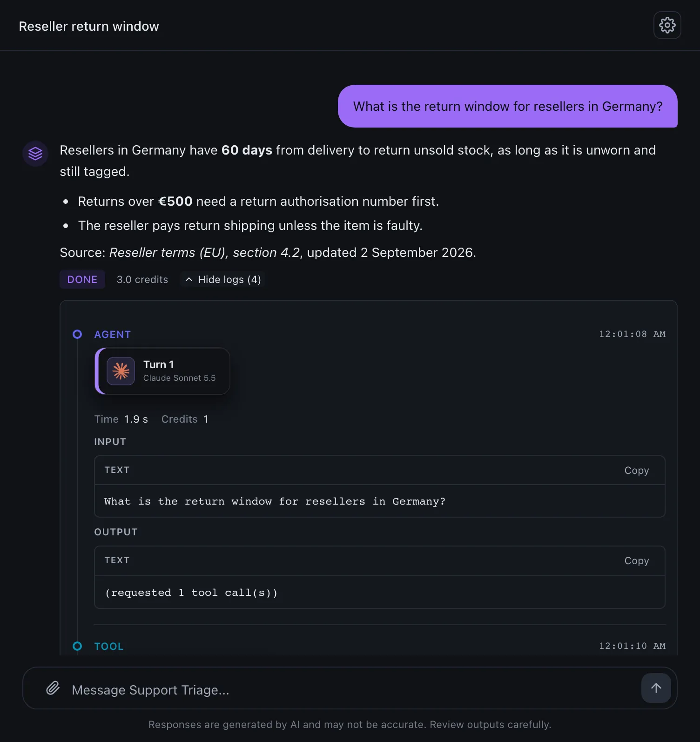Click the AGENT log section label
The height and width of the screenshot is (742, 700).
click(x=113, y=334)
